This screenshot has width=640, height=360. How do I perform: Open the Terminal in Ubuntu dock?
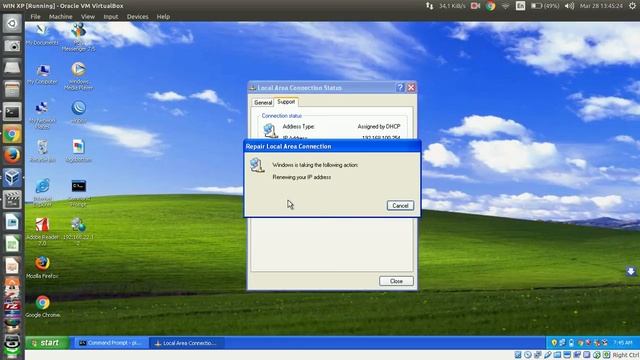point(12,112)
